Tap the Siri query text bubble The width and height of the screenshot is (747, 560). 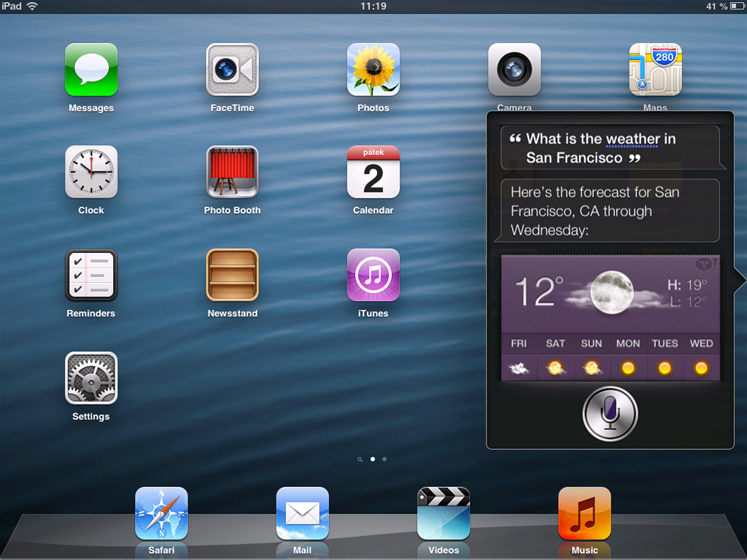[x=610, y=148]
